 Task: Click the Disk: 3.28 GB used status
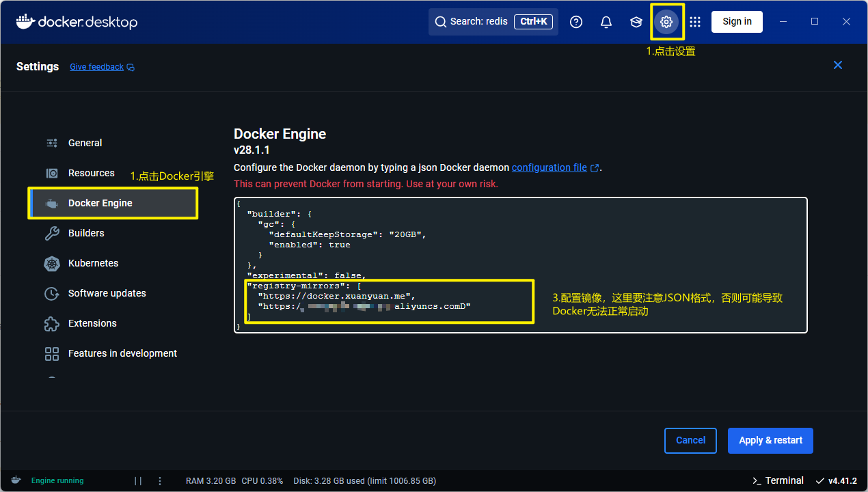364,481
